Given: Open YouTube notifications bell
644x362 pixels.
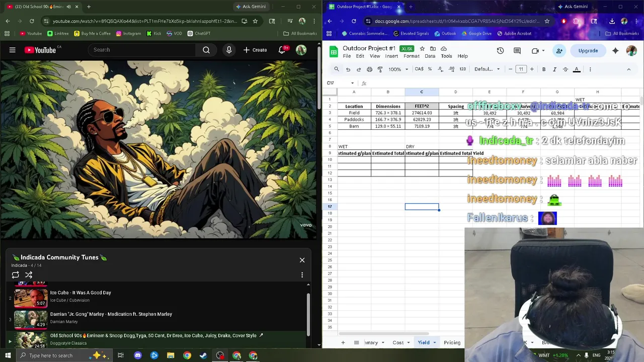Looking at the screenshot, I should point(282,50).
